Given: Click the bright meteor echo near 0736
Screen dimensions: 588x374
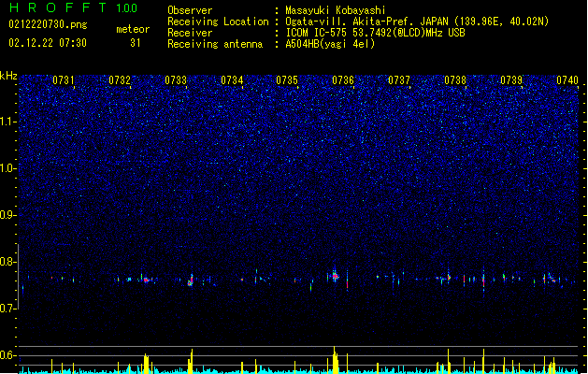Looking at the screenshot, I should click(335, 277).
